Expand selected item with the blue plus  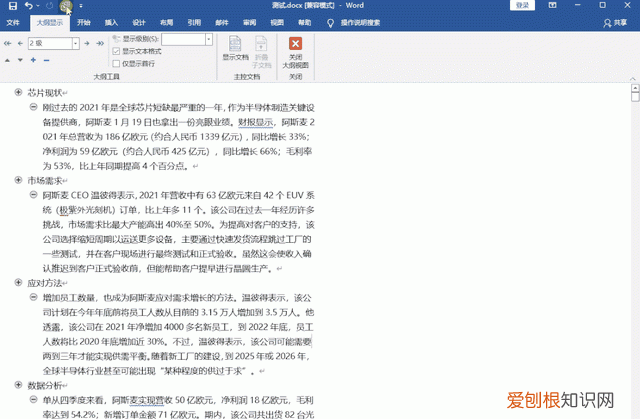point(33,60)
